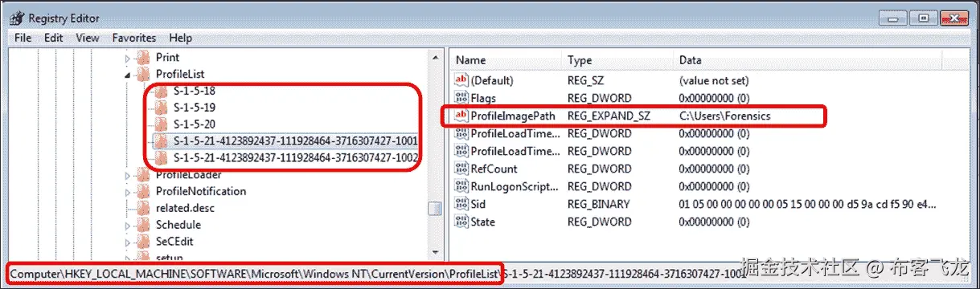Click the related.desc folder icon
The image size is (980, 289).
(x=143, y=208)
